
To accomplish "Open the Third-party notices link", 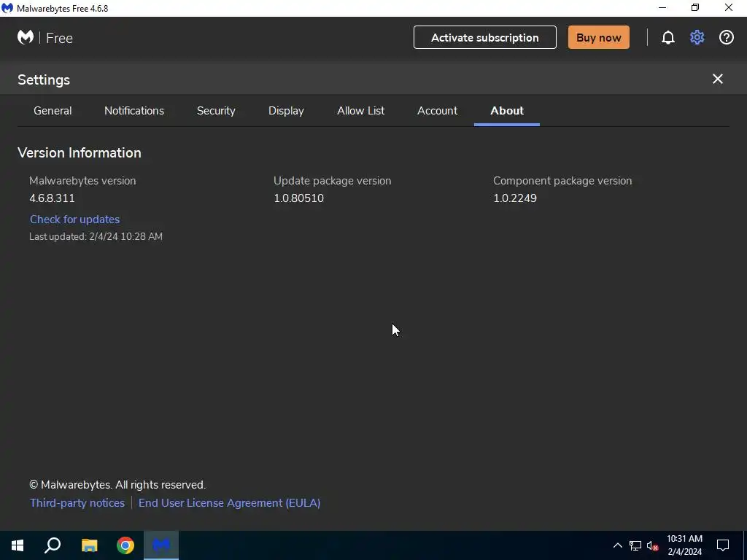I will tap(77, 503).
